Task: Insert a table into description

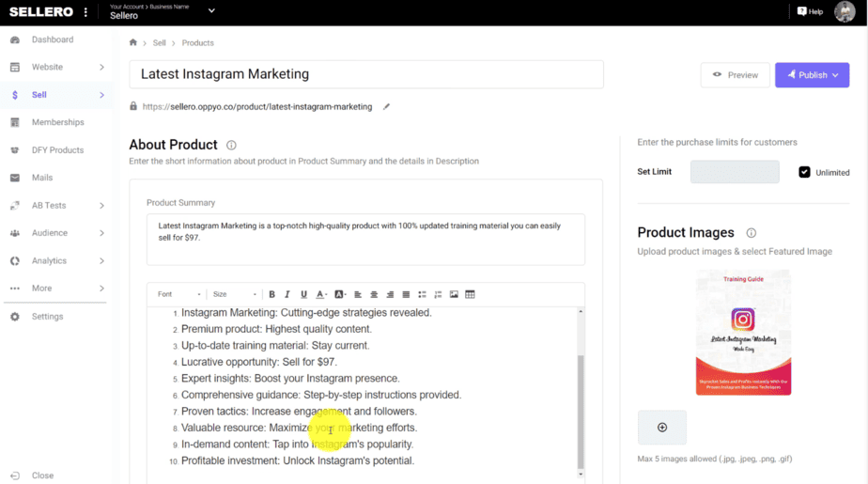Action: (470, 294)
